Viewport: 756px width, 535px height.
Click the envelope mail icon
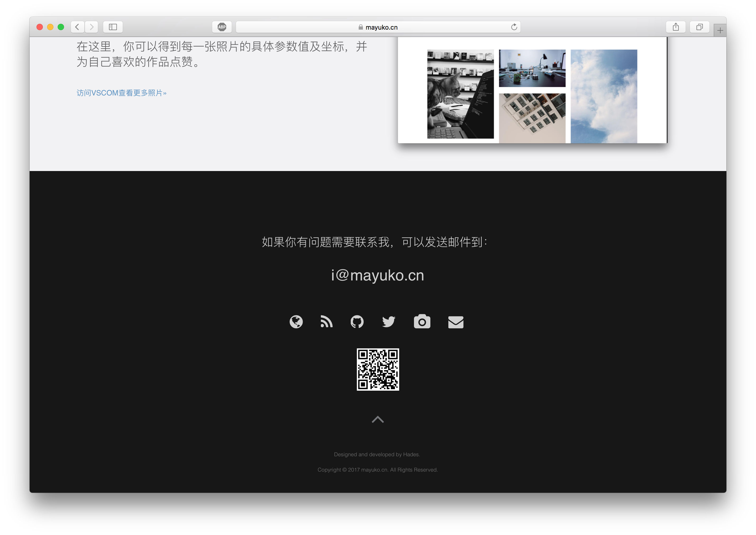point(456,322)
